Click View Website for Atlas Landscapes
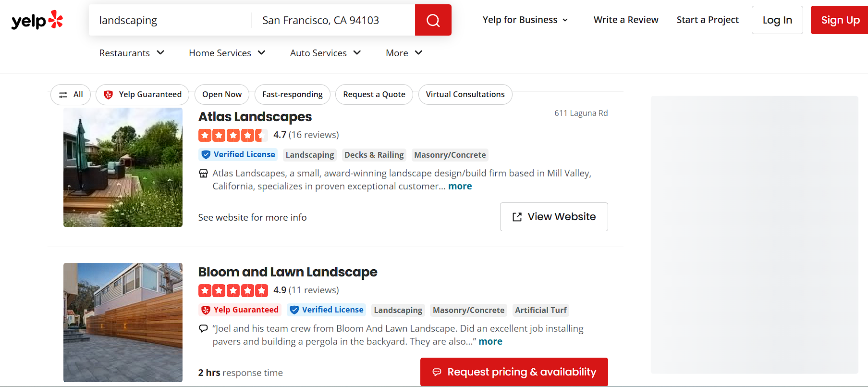Image resolution: width=868 pixels, height=387 pixels. coord(554,217)
